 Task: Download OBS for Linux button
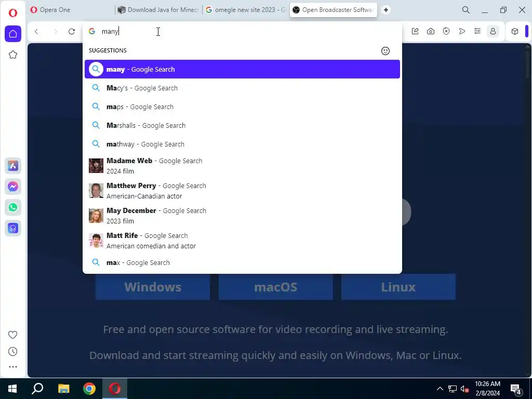[398, 287]
